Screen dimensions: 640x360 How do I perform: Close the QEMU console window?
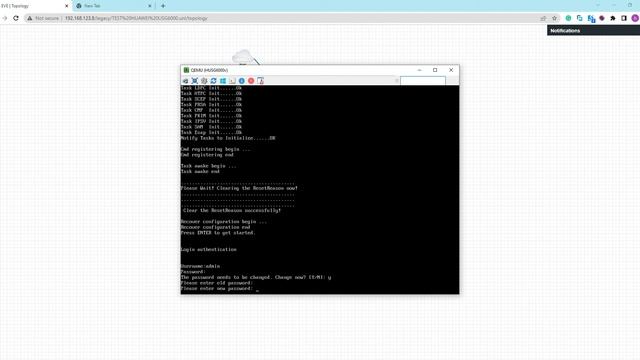pos(451,70)
